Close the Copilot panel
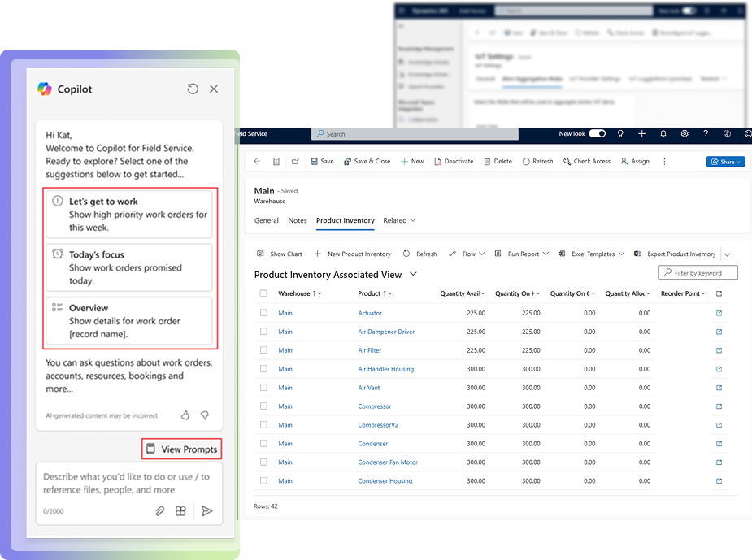This screenshot has width=752, height=560. [214, 89]
